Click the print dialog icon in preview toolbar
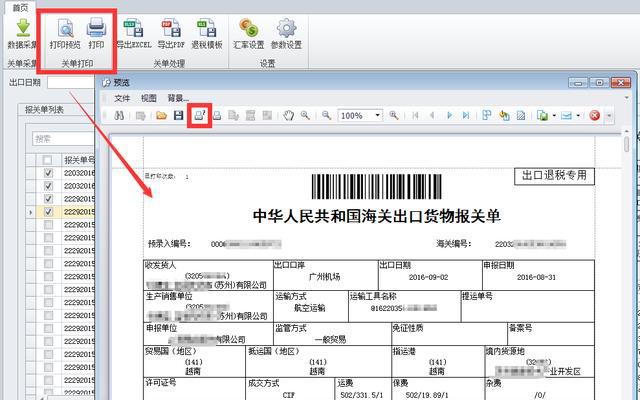Screen dimensions: 640x400 point(199,116)
